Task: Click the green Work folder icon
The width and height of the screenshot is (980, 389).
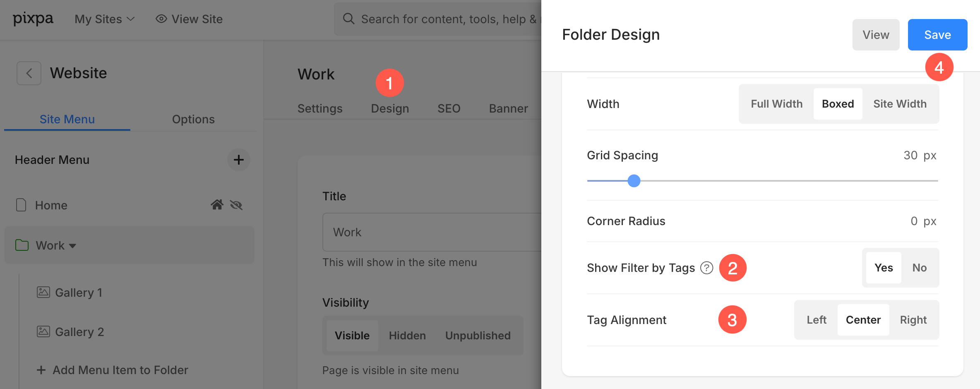Action: tap(22, 245)
